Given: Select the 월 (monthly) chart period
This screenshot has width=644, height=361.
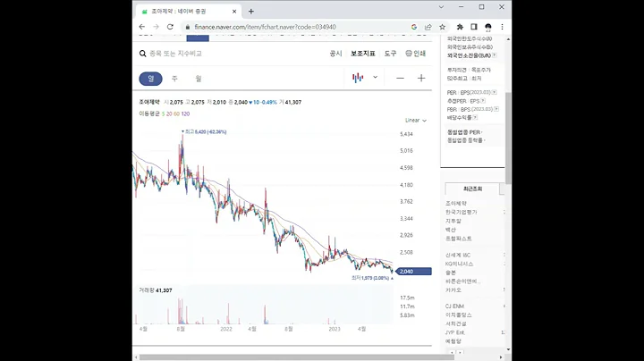Looking at the screenshot, I should [199, 79].
